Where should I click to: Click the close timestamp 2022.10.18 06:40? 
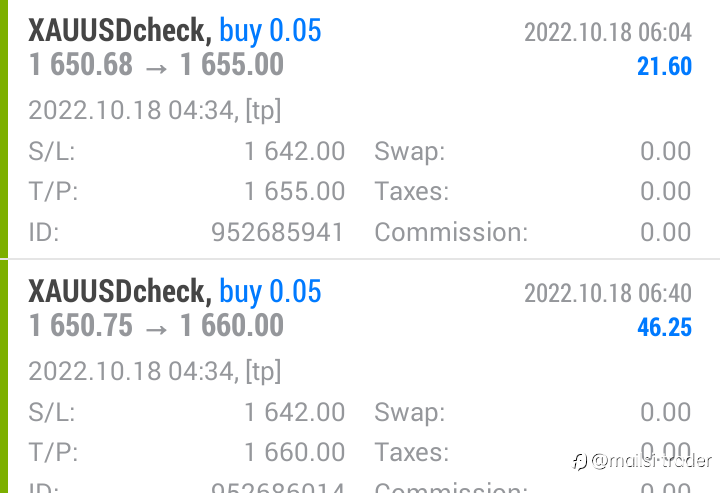tap(608, 293)
